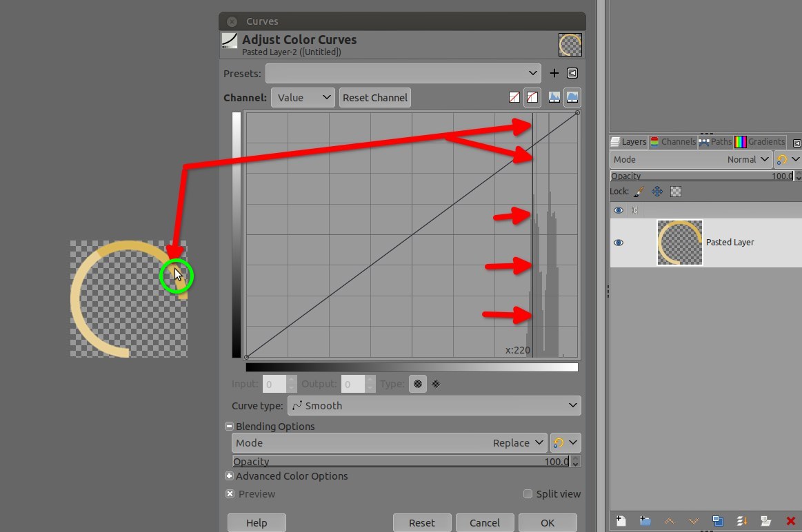Open layer mode group chevron in Layers panel
Viewport: 802px width, 532px height.
tap(795, 159)
